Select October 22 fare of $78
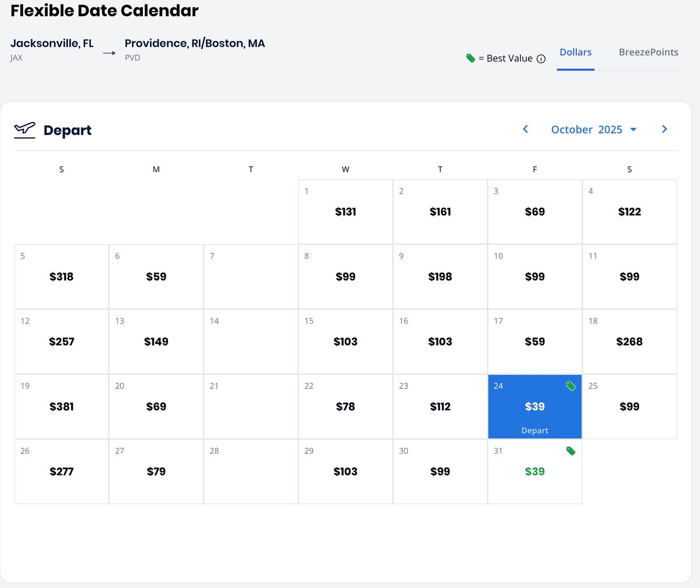The height and width of the screenshot is (588, 700). (345, 407)
